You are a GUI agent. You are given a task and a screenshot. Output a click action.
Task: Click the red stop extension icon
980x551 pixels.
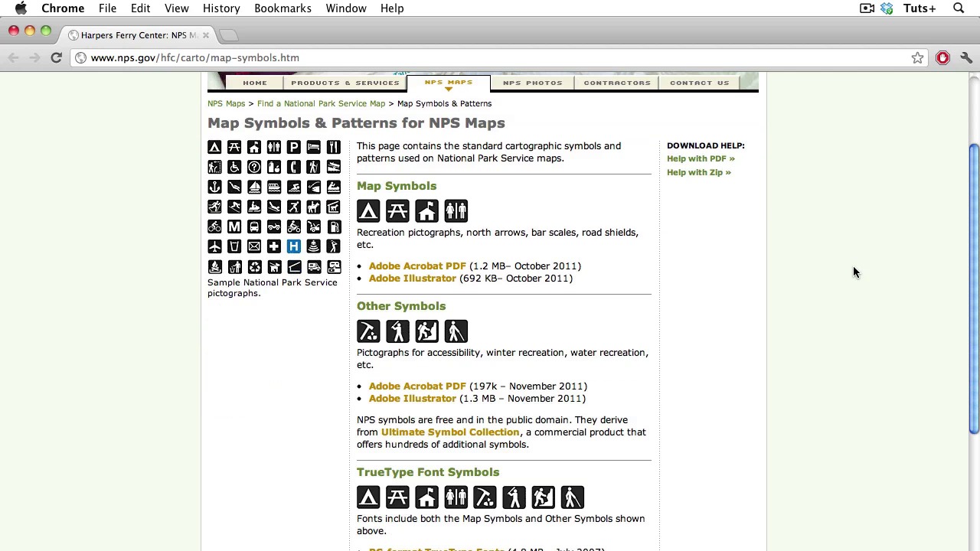click(x=942, y=57)
